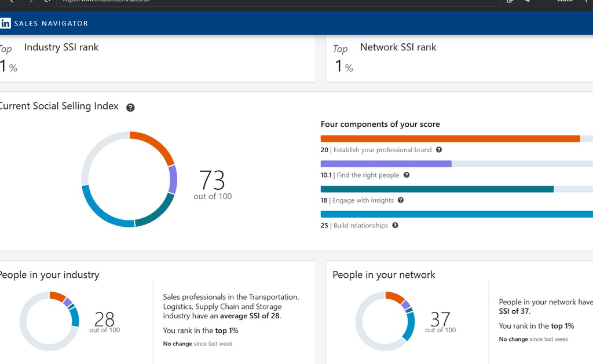
Task: Click Four components of your score heading
Action: coord(380,124)
